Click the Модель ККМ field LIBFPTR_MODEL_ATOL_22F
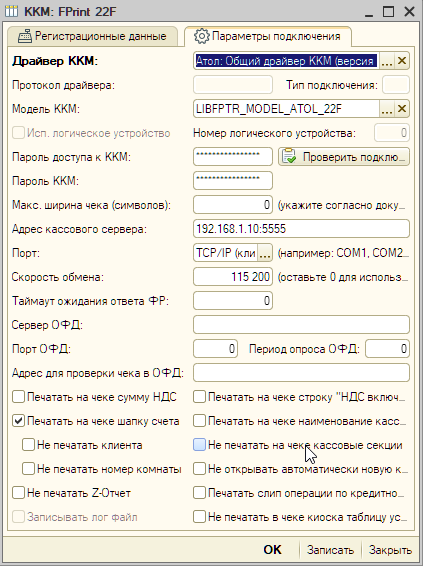The height and width of the screenshot is (566, 423). point(286,109)
